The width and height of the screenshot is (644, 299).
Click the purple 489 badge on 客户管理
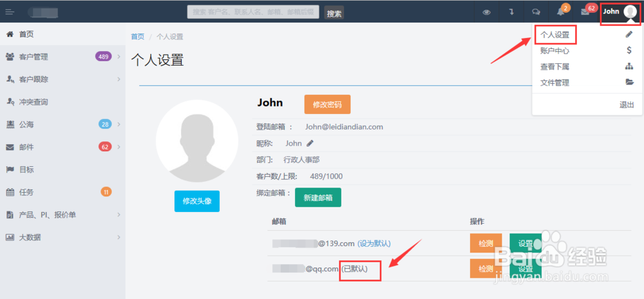104,56
